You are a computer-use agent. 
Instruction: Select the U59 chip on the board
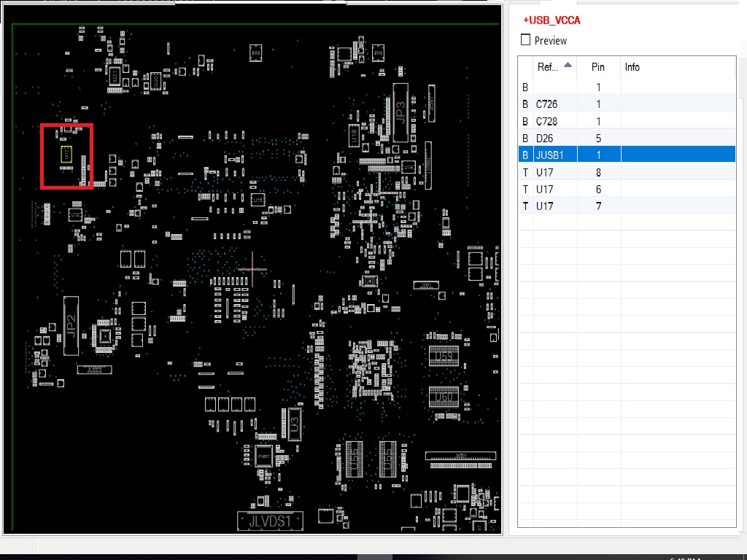444,356
